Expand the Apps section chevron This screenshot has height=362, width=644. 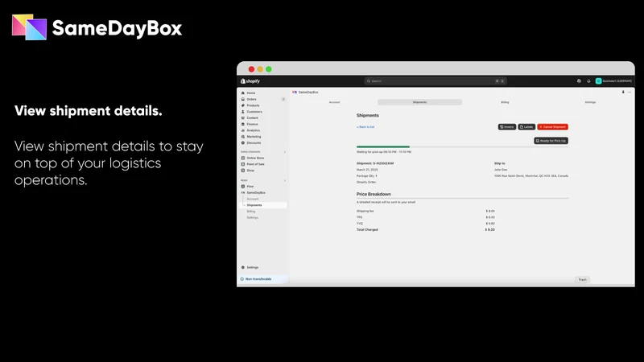click(285, 180)
